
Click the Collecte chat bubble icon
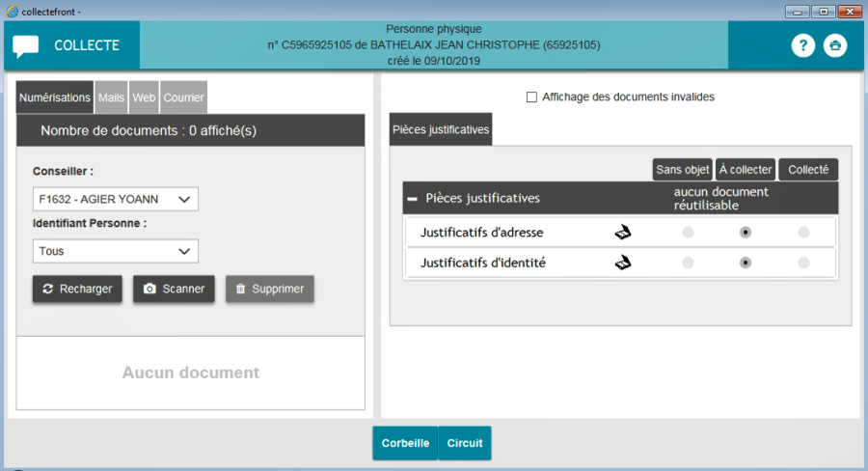[26, 45]
